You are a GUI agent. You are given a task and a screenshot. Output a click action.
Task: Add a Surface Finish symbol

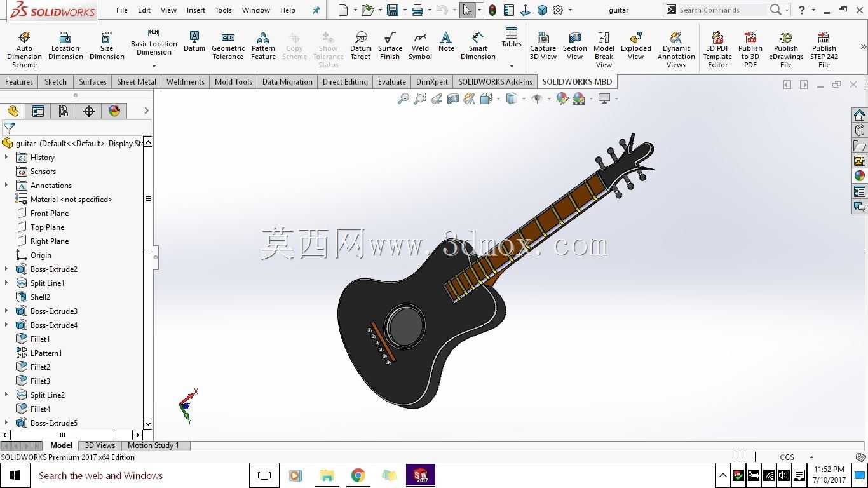[x=390, y=46]
